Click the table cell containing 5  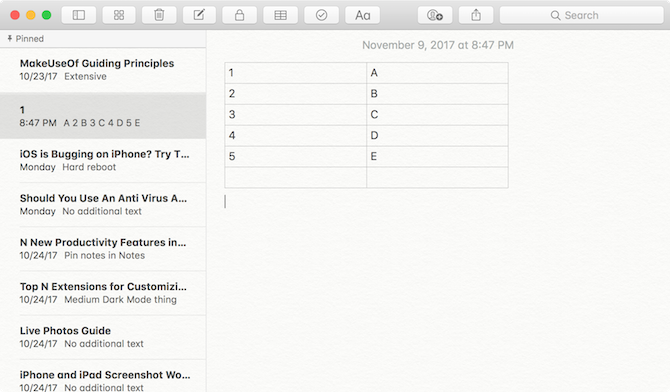tap(296, 156)
